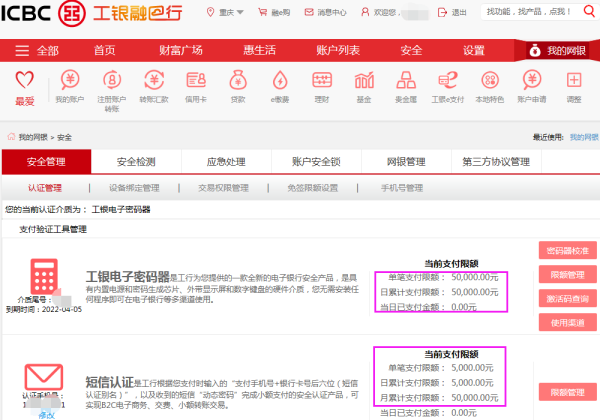Select the 设备绑定管理 sub-tab
Viewport: 600px width, 420px height.
click(134, 188)
